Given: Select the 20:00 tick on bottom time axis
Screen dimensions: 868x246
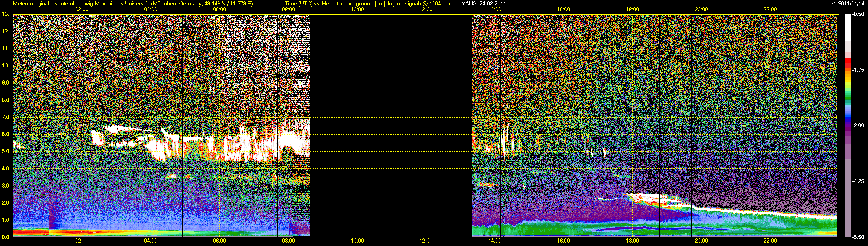Looking at the screenshot, I should 701,241.
